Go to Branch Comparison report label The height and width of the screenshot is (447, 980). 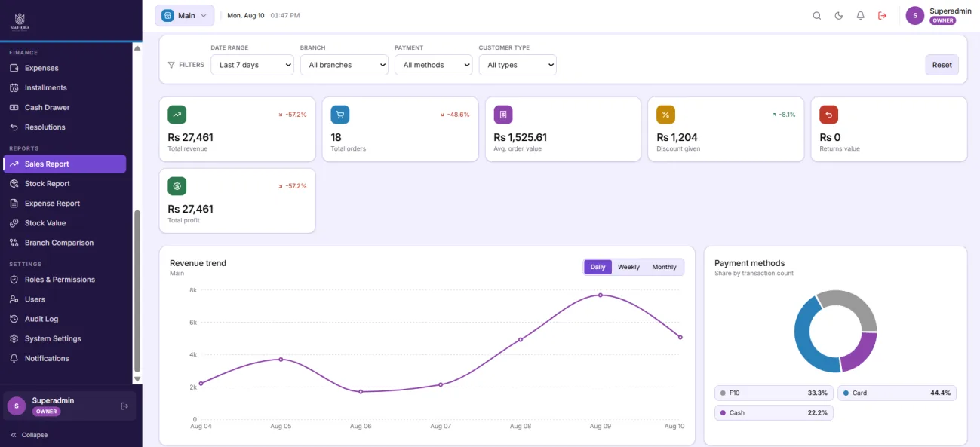[x=59, y=243]
